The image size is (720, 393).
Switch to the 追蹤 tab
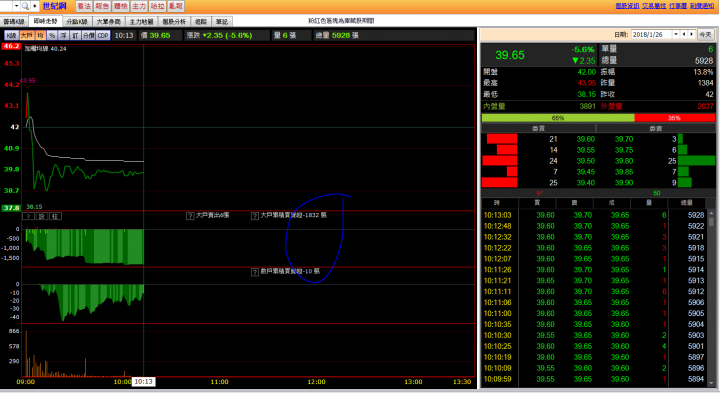[x=201, y=22]
